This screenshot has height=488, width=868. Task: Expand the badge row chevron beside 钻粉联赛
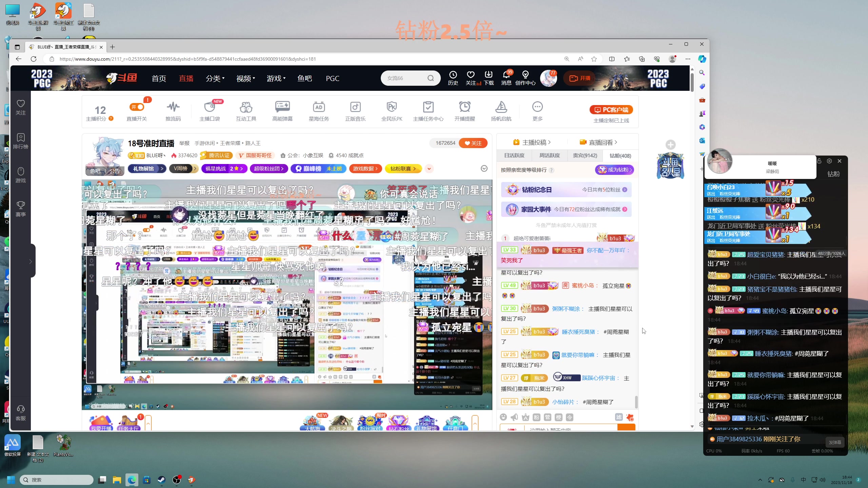pyautogui.click(x=429, y=168)
